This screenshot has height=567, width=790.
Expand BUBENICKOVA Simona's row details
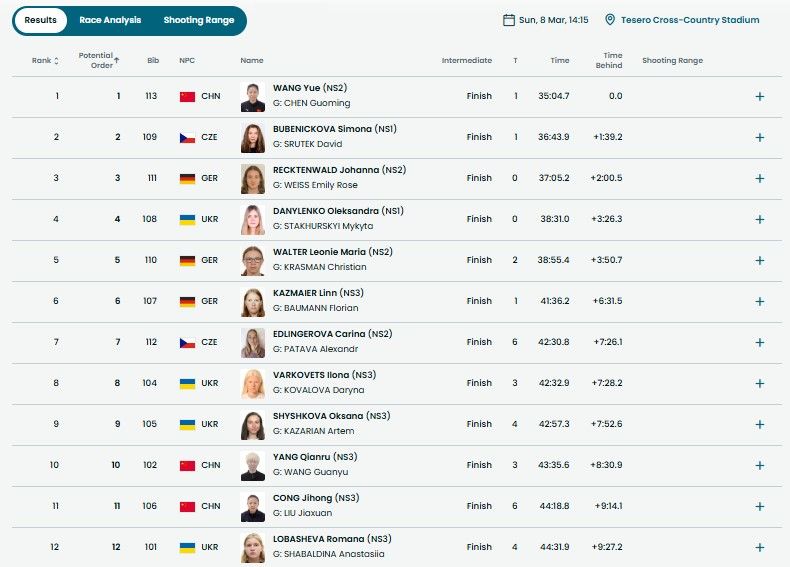759,137
